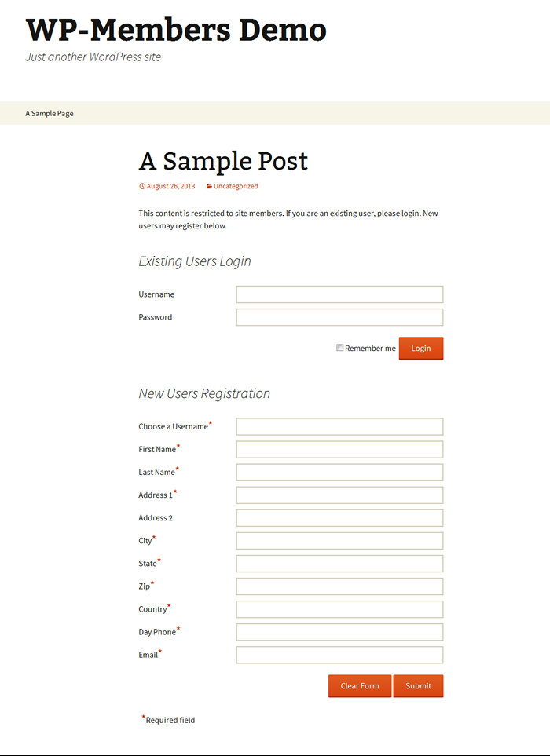
Task: Focus the login Username input field
Action: click(x=339, y=294)
